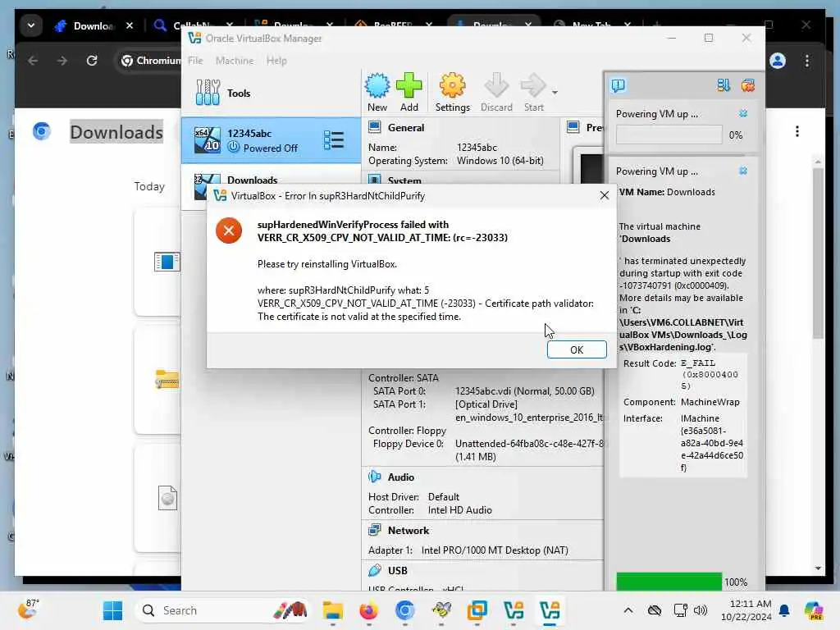Expand the Start button dropdown arrow
This screenshot has width=840, height=630.
point(555,93)
